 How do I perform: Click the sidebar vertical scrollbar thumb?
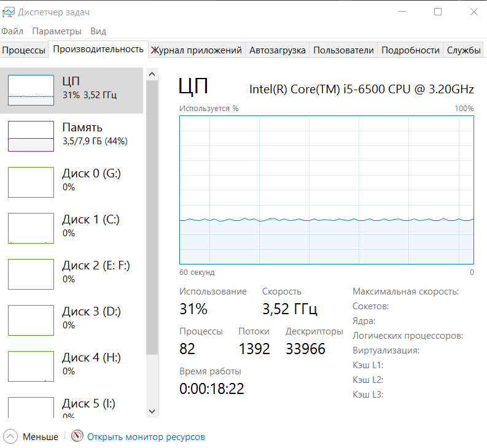(x=152, y=217)
